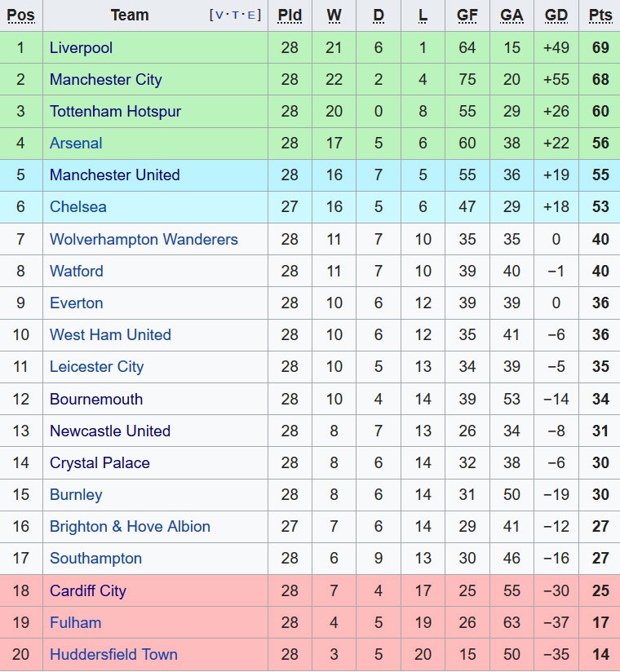Select the Chelsea team link
Image resolution: width=620 pixels, height=672 pixels.
click(77, 206)
